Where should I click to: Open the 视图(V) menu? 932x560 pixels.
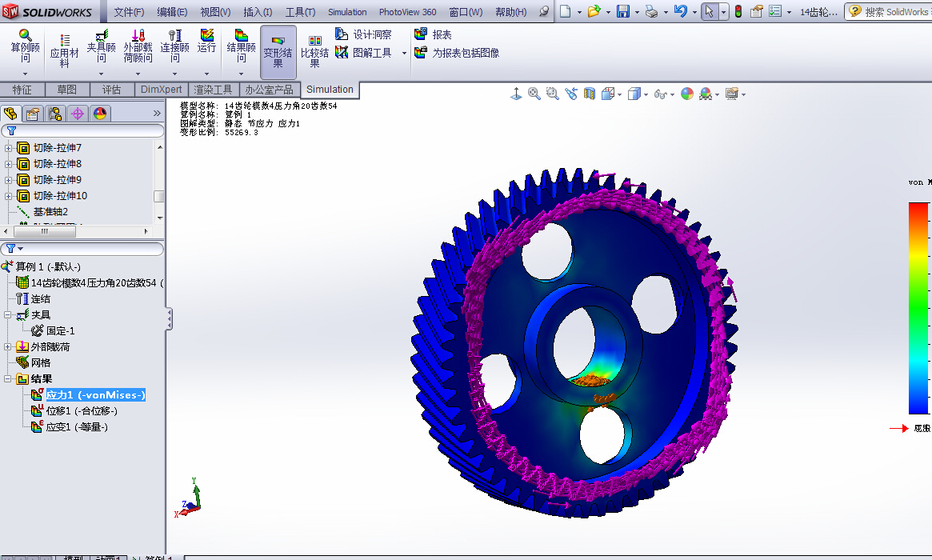pos(215,12)
